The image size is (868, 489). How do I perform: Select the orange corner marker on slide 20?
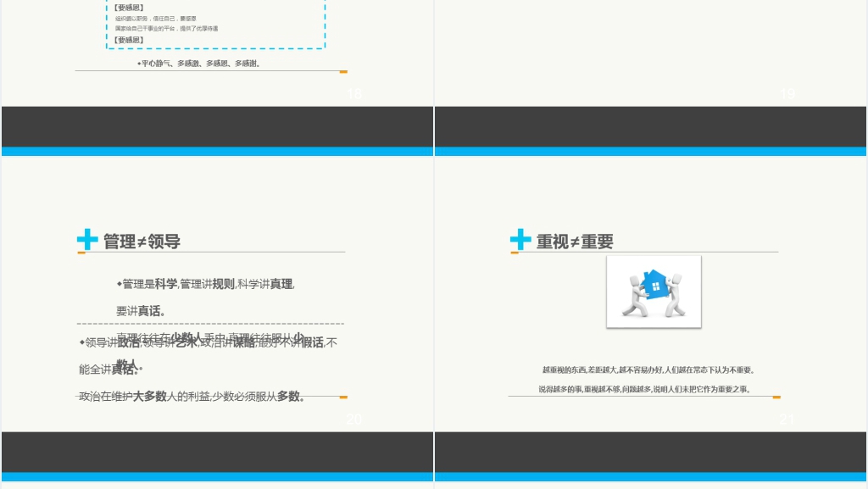tap(343, 397)
